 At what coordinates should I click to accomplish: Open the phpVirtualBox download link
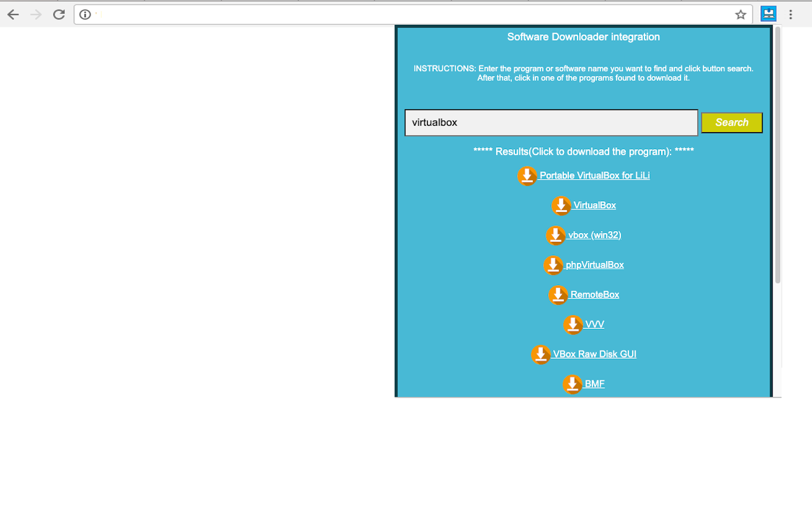coord(594,265)
